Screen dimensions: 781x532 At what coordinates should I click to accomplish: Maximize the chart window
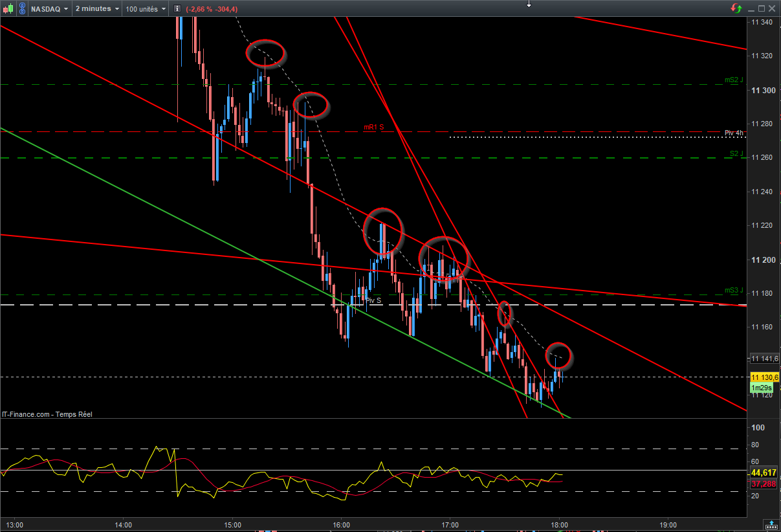point(762,9)
